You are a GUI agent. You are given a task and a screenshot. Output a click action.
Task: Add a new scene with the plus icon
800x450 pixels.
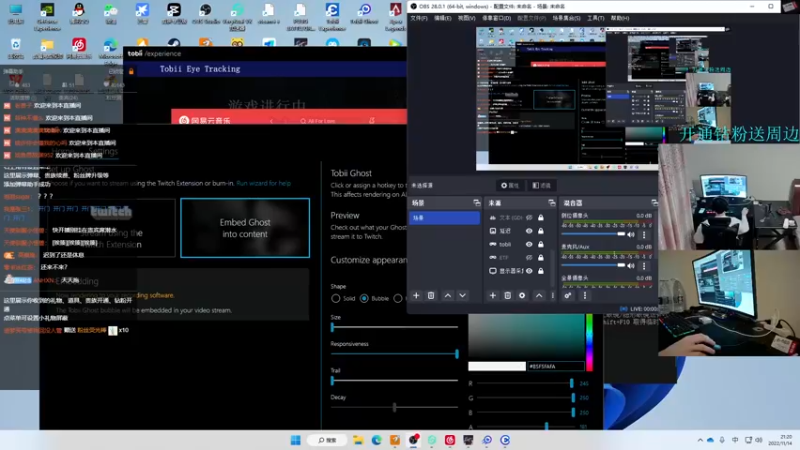(x=416, y=295)
